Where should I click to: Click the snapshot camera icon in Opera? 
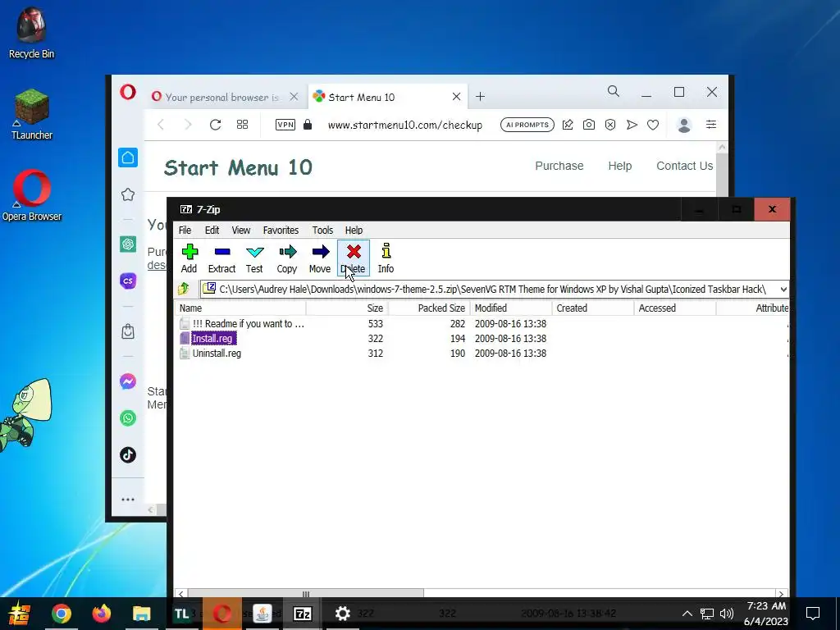(589, 125)
